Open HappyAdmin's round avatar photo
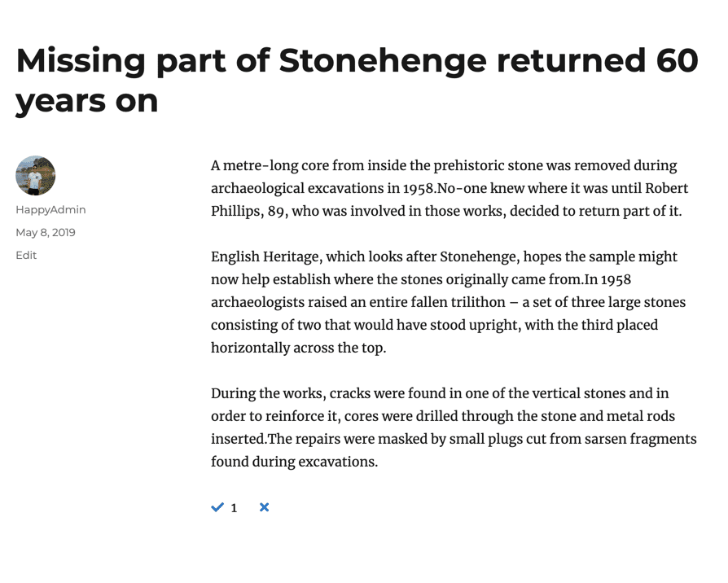This screenshot has height=583, width=728. tap(35, 175)
